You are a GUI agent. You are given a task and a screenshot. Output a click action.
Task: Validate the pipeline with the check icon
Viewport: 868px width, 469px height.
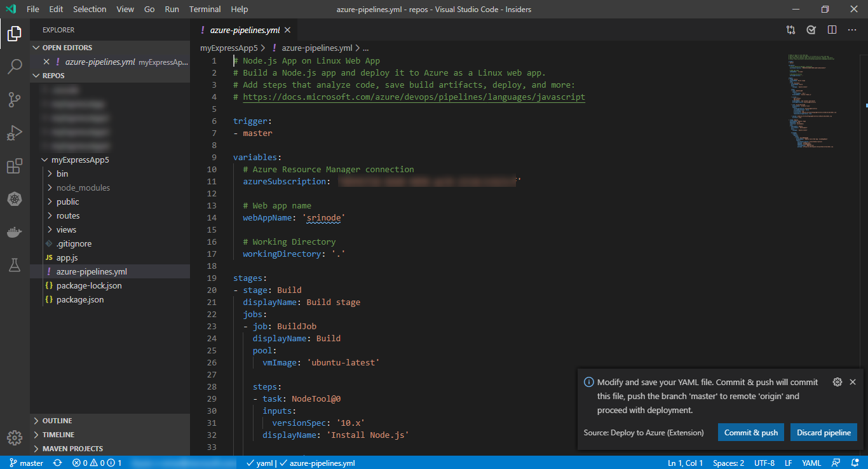(x=811, y=29)
